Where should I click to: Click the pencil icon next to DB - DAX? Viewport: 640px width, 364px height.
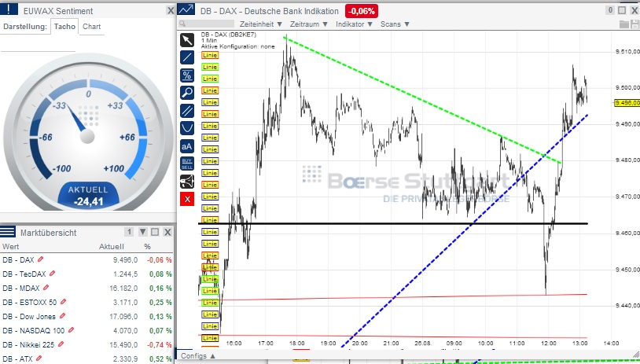[40, 259]
